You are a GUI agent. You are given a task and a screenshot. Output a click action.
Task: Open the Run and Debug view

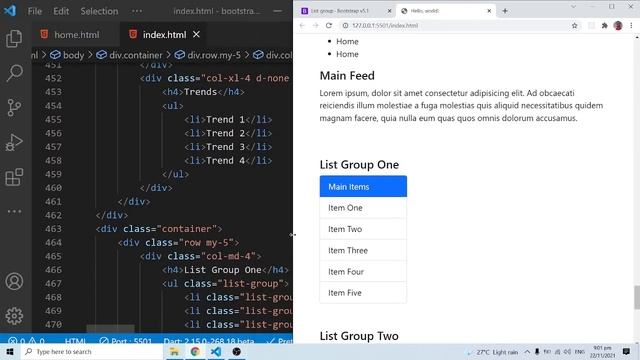point(14,142)
